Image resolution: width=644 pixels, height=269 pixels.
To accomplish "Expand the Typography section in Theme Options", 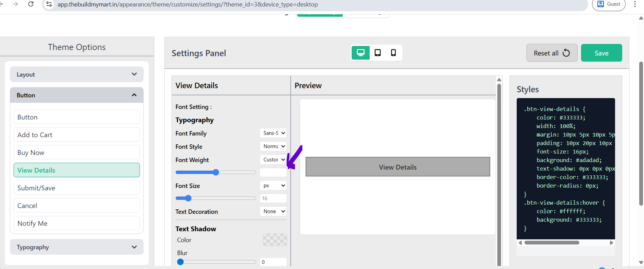I will 77,247.
